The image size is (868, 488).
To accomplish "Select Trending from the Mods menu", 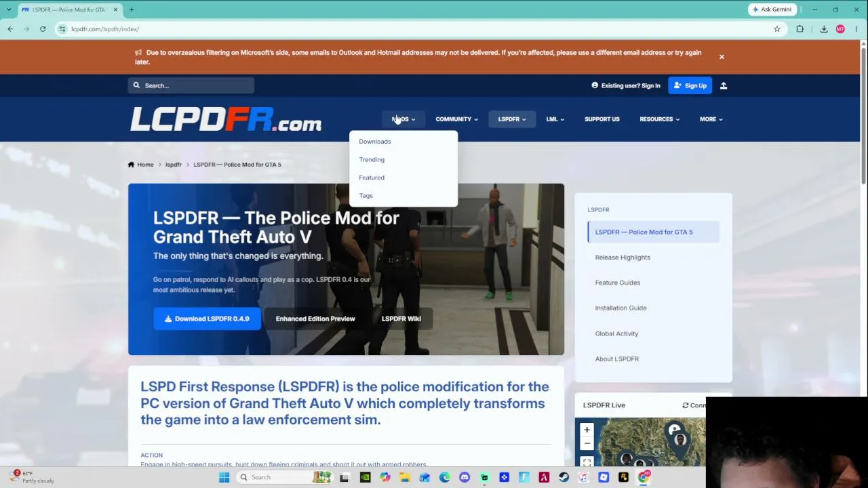I will [372, 159].
